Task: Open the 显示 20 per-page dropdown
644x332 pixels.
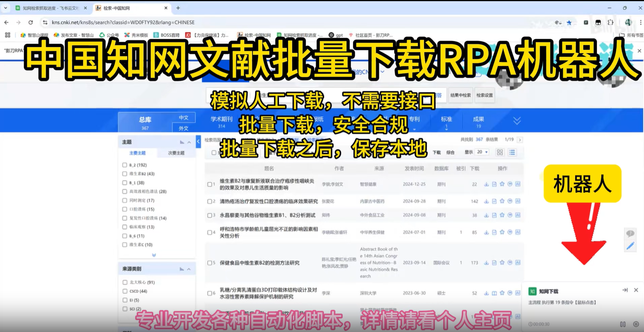Action: pyautogui.click(x=482, y=152)
